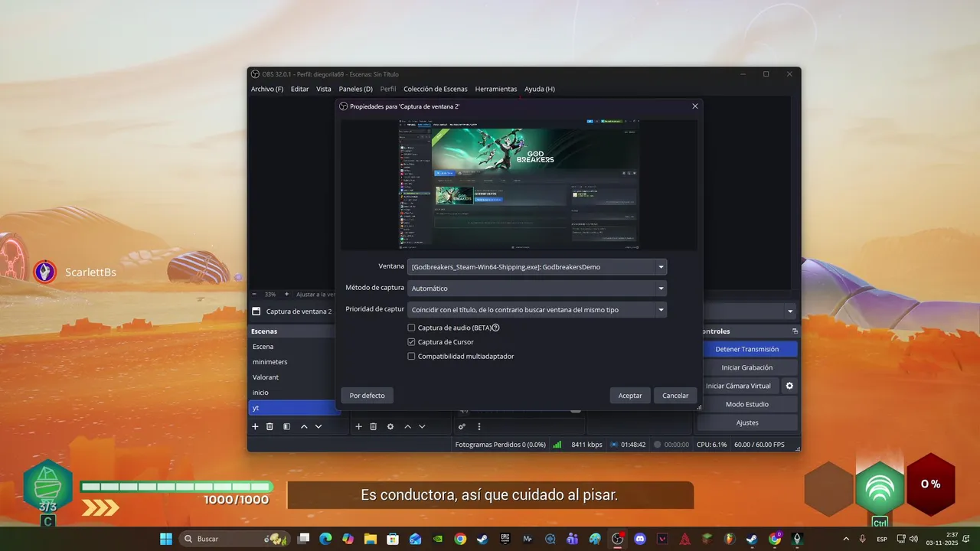980x551 pixels.
Task: Click the taskbar Buscar search box
Action: pos(234,539)
